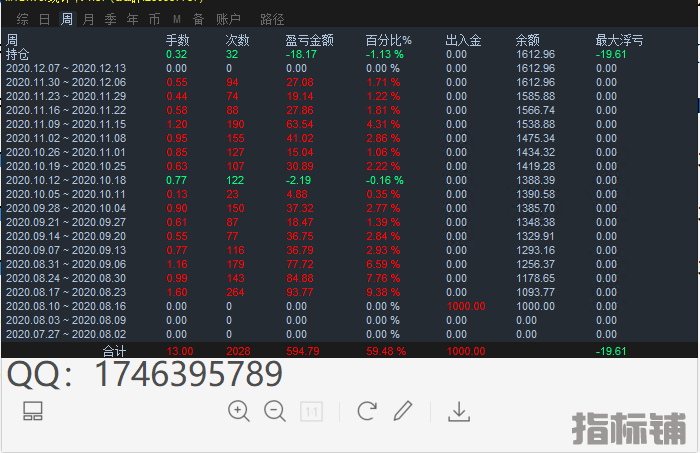The width and height of the screenshot is (700, 453).
Task: Select the 周 weekly tab
Action: point(66,19)
